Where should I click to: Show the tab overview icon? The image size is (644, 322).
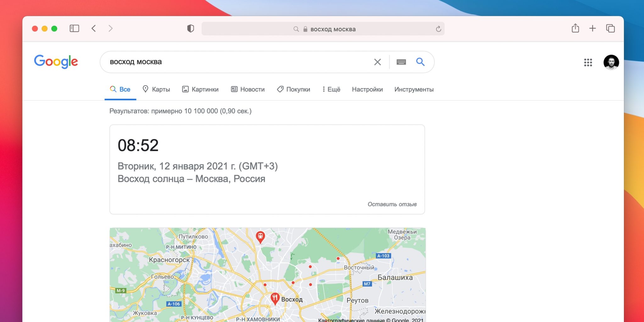(x=610, y=28)
